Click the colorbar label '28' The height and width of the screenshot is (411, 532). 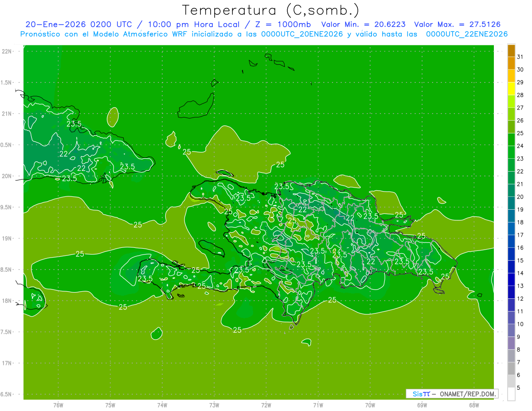520,95
